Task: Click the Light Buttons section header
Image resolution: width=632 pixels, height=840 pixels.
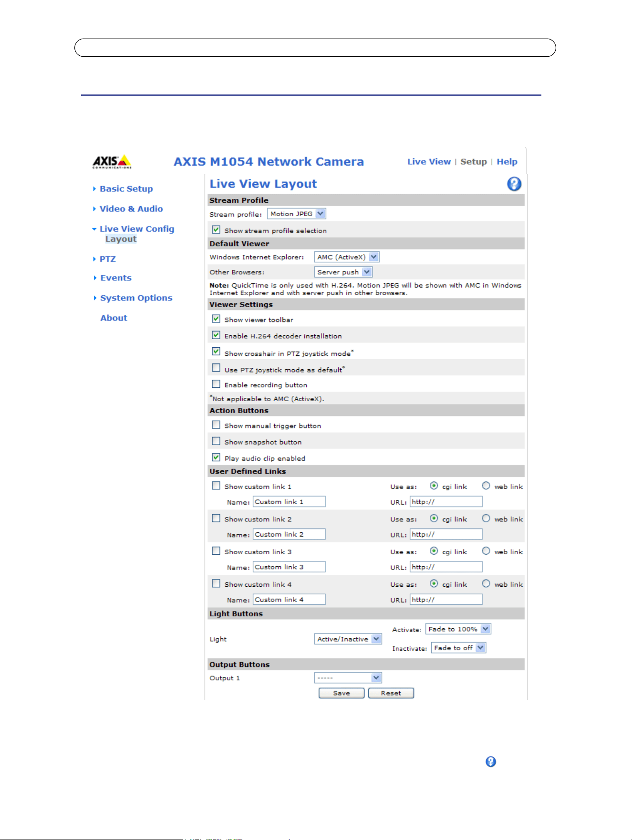Action: 366,614
